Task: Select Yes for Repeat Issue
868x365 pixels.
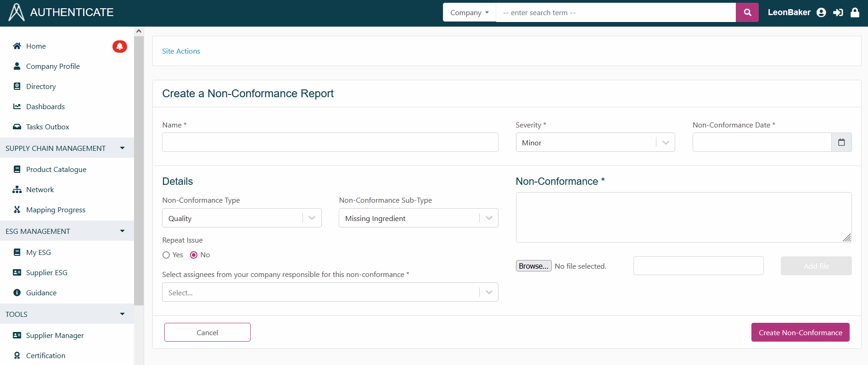Action: click(x=166, y=255)
